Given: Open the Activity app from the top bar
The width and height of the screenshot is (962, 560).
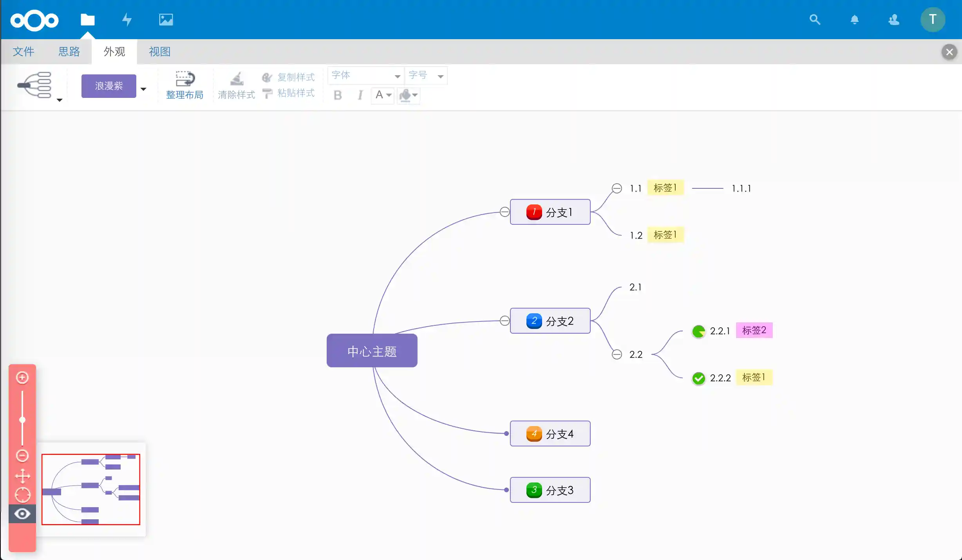Looking at the screenshot, I should [127, 19].
